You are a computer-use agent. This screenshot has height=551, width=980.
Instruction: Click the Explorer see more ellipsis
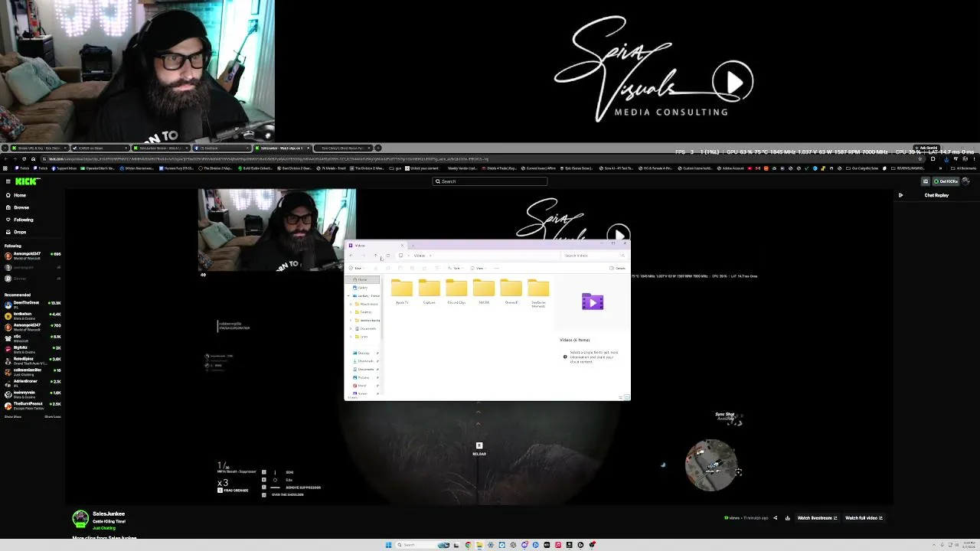pos(496,268)
